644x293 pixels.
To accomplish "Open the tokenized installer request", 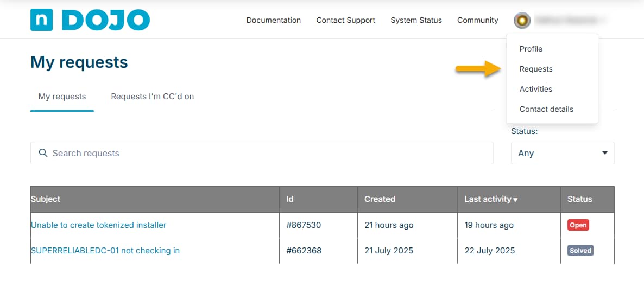I will 98,225.
